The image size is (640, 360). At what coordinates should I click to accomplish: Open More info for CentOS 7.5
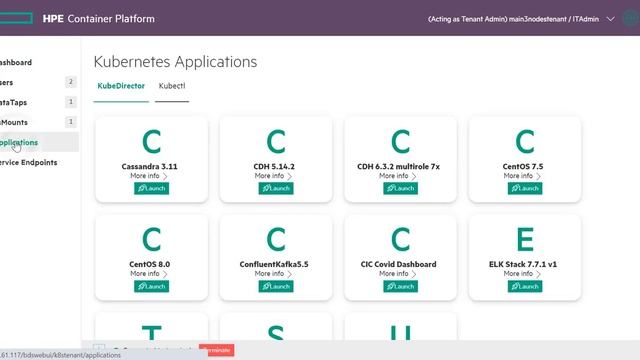522,176
